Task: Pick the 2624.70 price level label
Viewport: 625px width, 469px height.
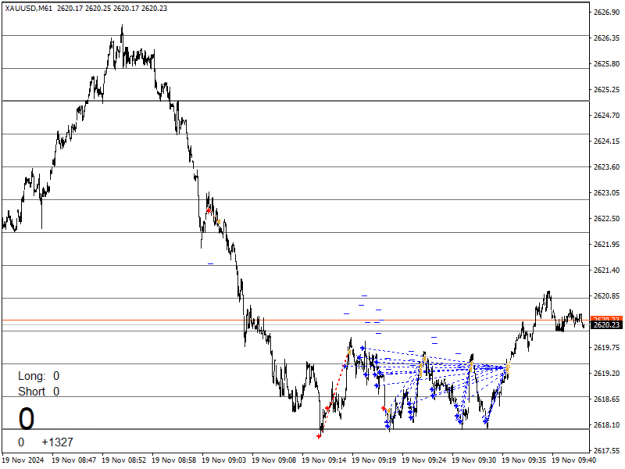Action: tap(606, 116)
